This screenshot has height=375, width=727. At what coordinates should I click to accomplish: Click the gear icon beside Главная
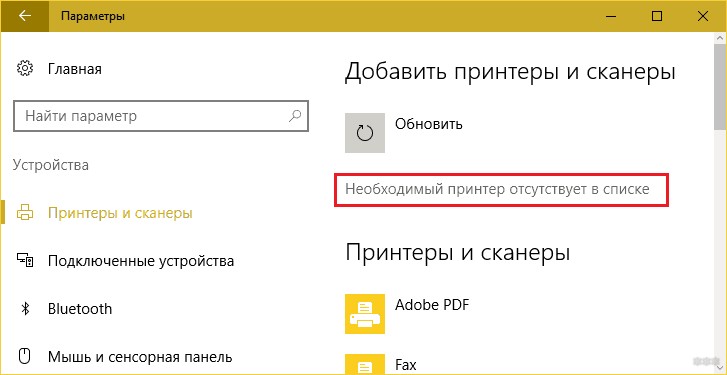click(x=25, y=69)
